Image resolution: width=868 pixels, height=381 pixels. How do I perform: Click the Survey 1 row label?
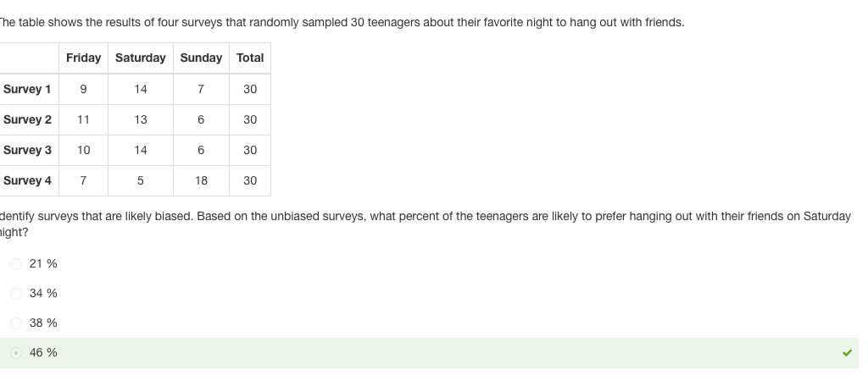click(27, 89)
